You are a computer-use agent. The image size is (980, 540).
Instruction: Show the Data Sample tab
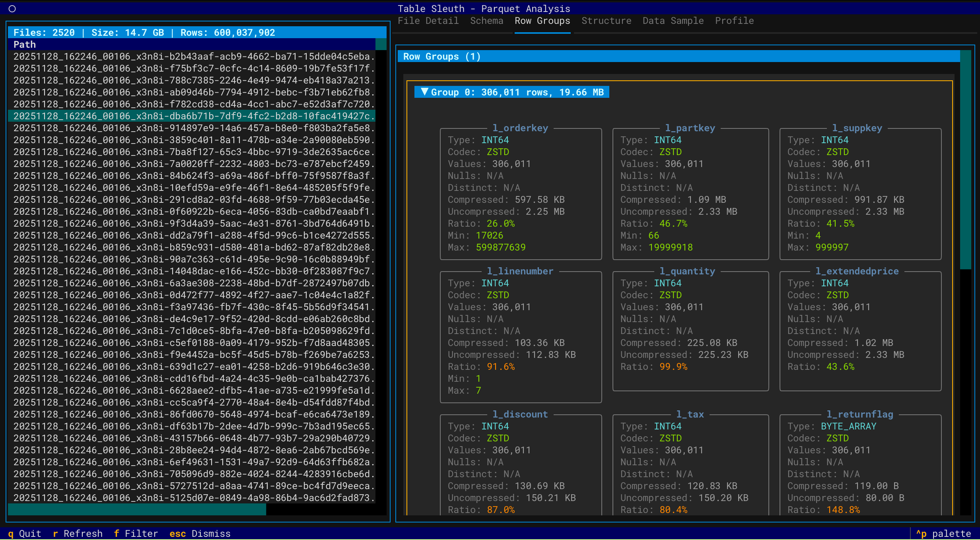tap(673, 21)
